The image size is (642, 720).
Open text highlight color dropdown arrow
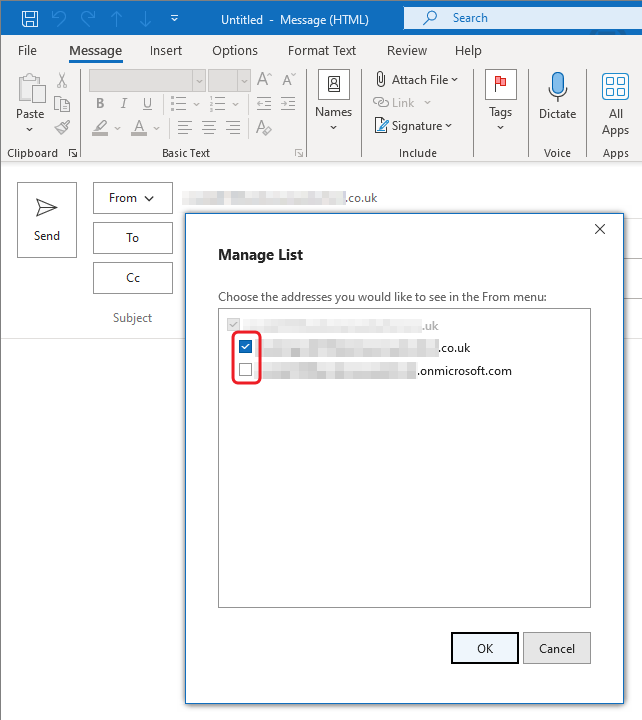pos(118,128)
